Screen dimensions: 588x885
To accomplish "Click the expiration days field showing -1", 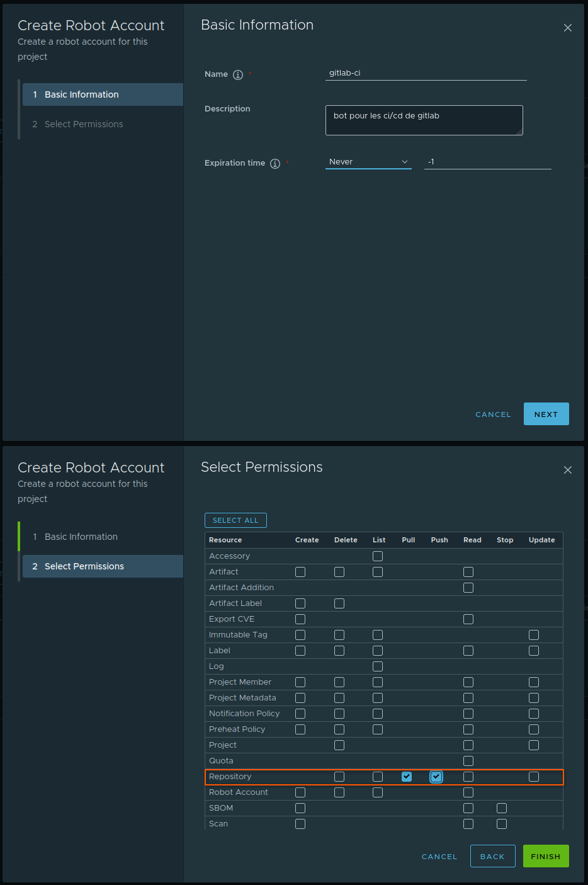I will click(488, 162).
